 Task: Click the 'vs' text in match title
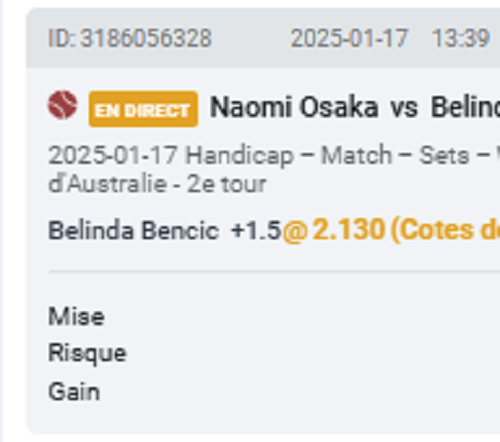coord(404,109)
